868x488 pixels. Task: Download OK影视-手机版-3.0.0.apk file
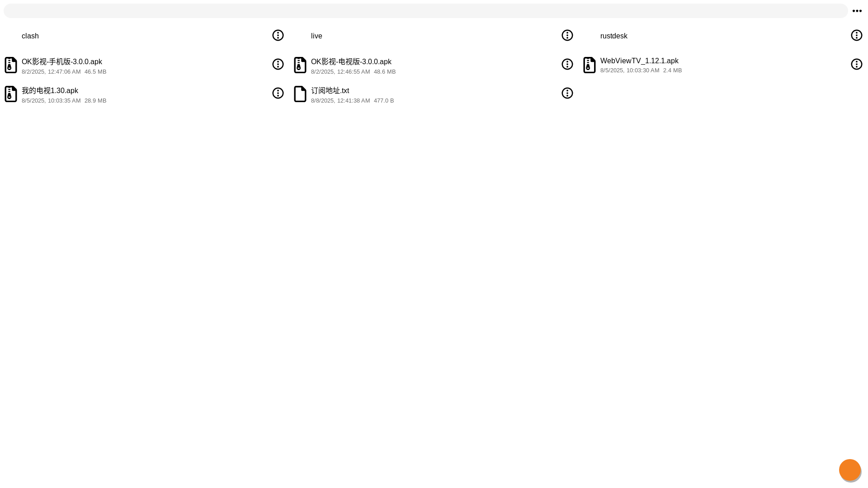pyautogui.click(x=62, y=62)
